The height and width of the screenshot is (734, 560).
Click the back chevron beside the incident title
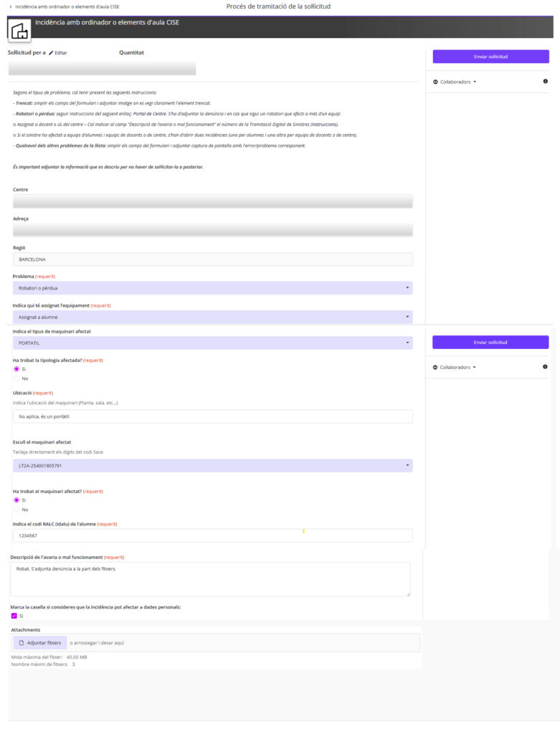10,6
